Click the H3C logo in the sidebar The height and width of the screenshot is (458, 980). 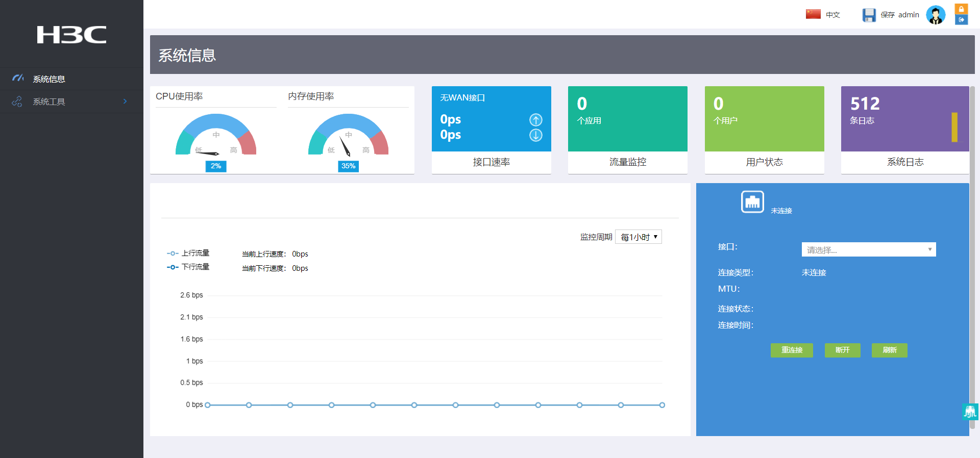click(71, 35)
